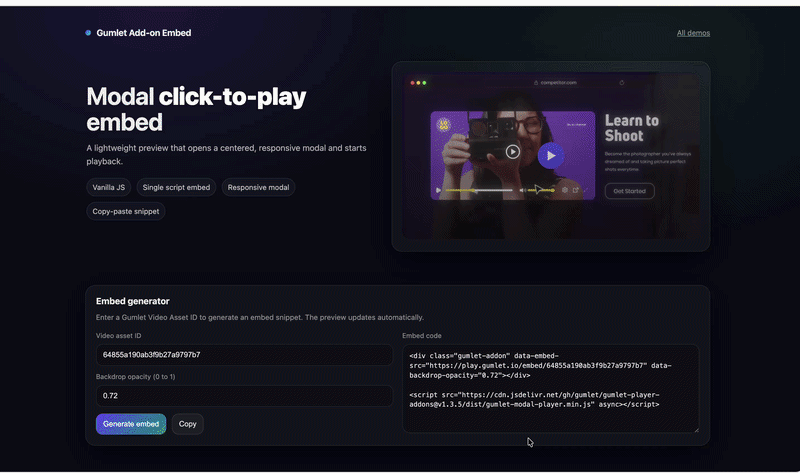Click the Copy button
Viewport: 800px width, 473px height.
[188, 424]
